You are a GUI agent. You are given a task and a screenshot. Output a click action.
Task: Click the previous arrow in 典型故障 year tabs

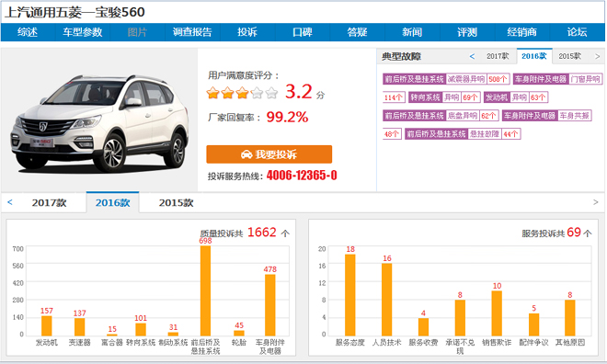472,56
